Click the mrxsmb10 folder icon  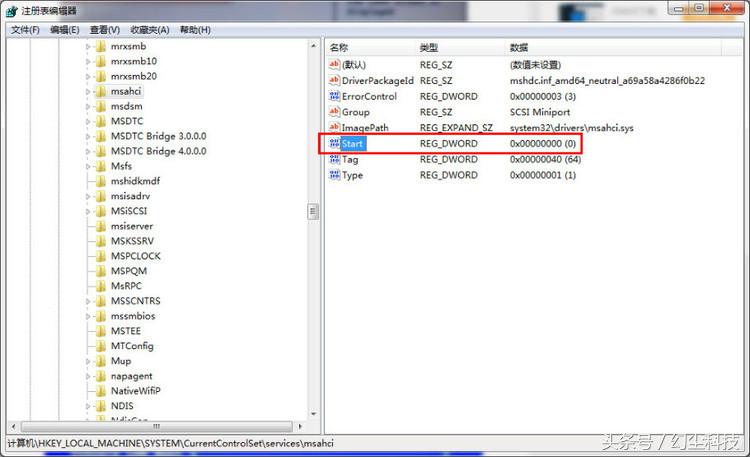pyautogui.click(x=100, y=61)
